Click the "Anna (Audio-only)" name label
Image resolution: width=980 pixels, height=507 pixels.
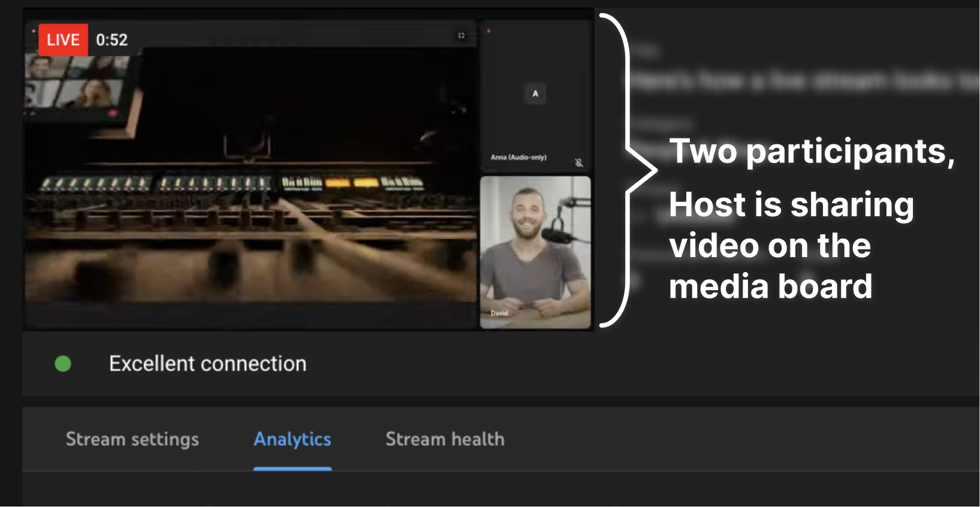pyautogui.click(x=518, y=158)
